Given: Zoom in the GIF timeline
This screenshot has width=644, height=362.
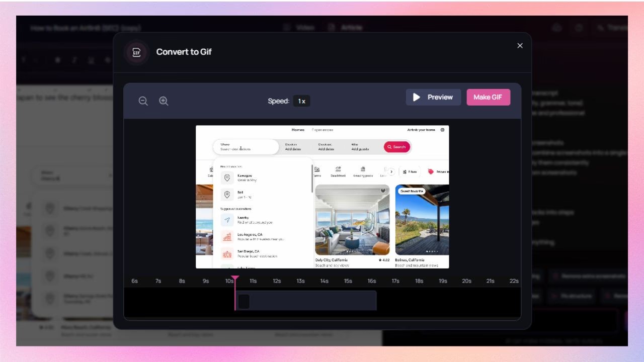Looking at the screenshot, I should tap(164, 101).
